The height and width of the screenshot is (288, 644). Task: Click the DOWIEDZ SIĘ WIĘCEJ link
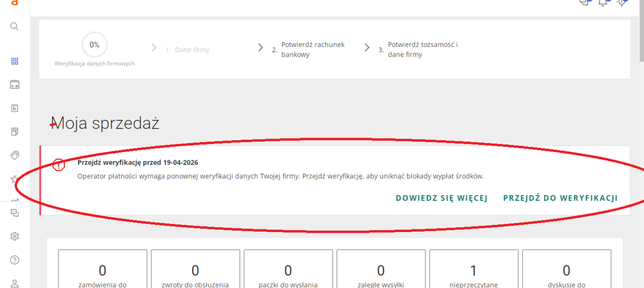[x=442, y=198]
